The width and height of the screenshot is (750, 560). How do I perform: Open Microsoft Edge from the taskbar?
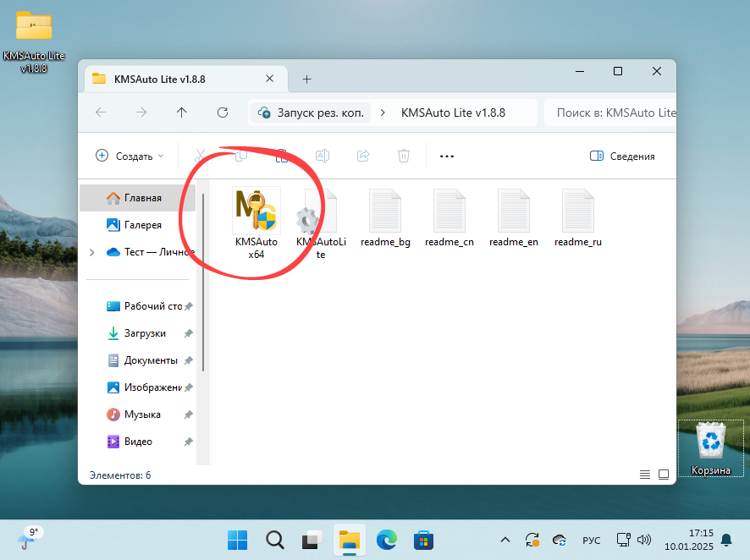click(386, 540)
